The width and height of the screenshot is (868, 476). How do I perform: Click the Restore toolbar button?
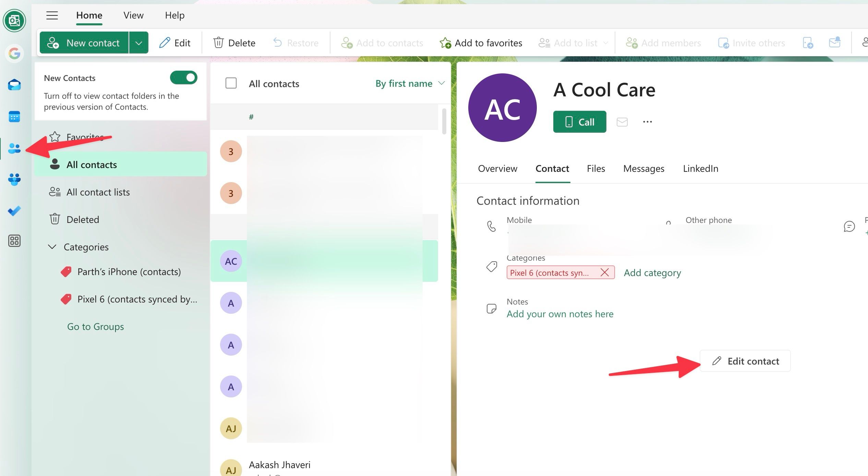296,43
